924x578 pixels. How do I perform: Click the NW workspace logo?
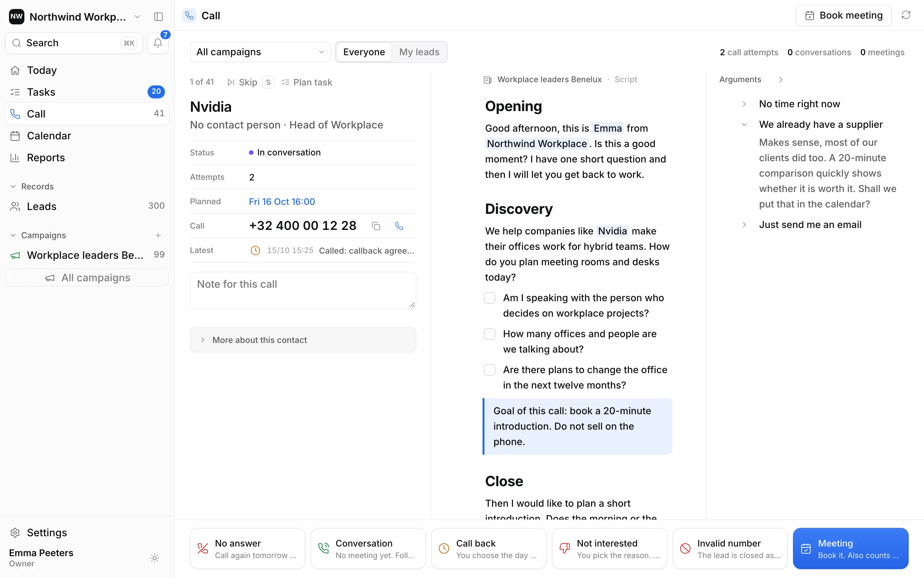pyautogui.click(x=16, y=16)
